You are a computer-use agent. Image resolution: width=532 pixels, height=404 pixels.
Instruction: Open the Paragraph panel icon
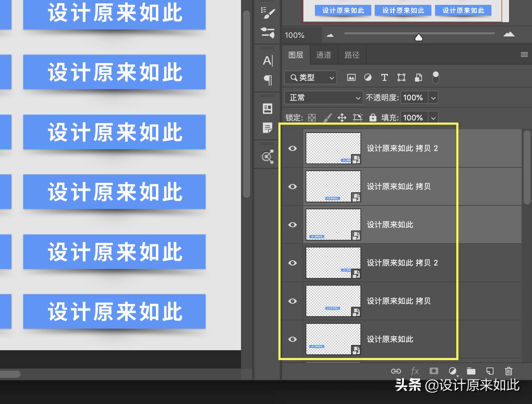[267, 80]
